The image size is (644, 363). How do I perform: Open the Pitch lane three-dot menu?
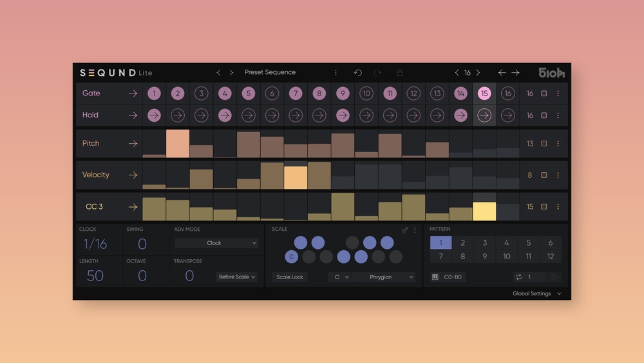[x=558, y=144]
